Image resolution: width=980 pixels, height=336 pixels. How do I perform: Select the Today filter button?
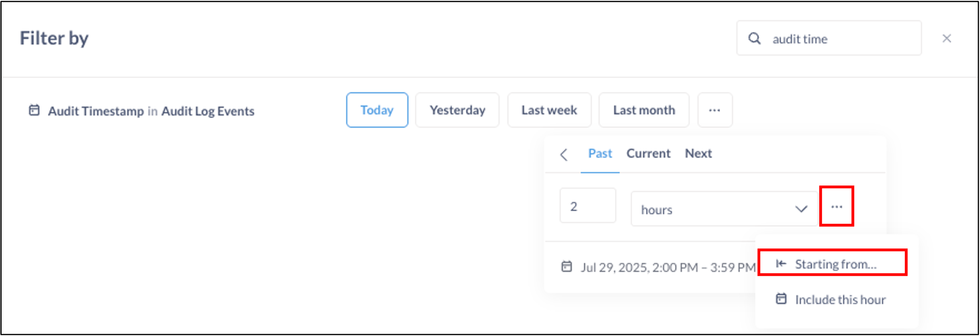[377, 110]
